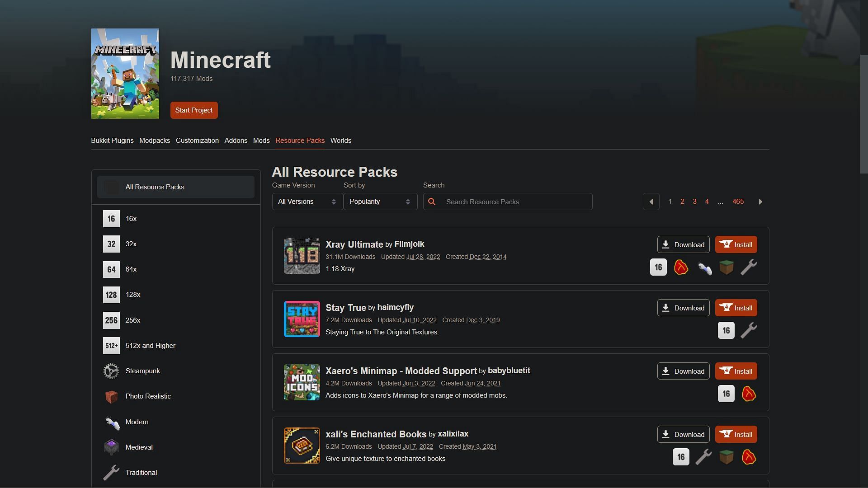The height and width of the screenshot is (488, 868).
Task: Open author haimcyfly's profile
Action: pos(395,307)
